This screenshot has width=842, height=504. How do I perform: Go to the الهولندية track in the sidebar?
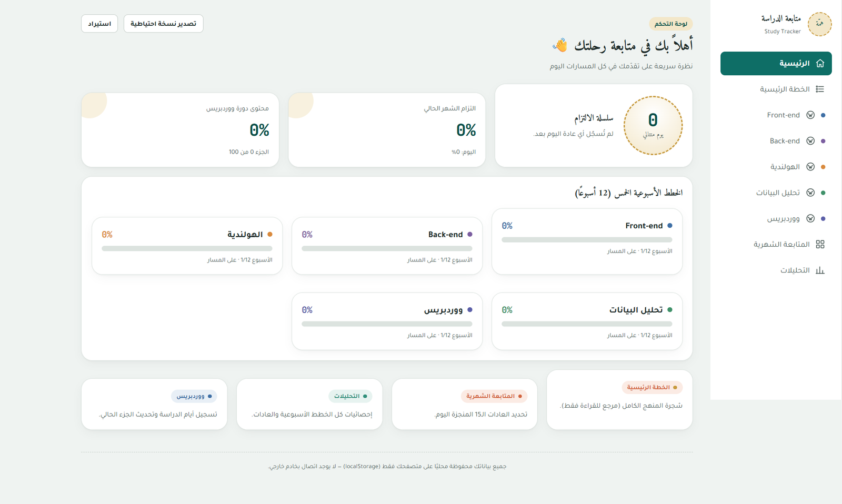[x=776, y=167]
